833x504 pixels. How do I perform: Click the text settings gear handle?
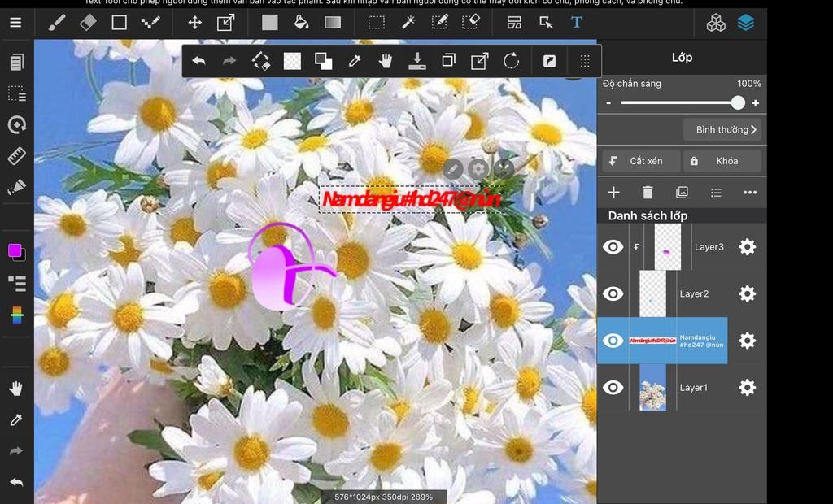(x=478, y=169)
